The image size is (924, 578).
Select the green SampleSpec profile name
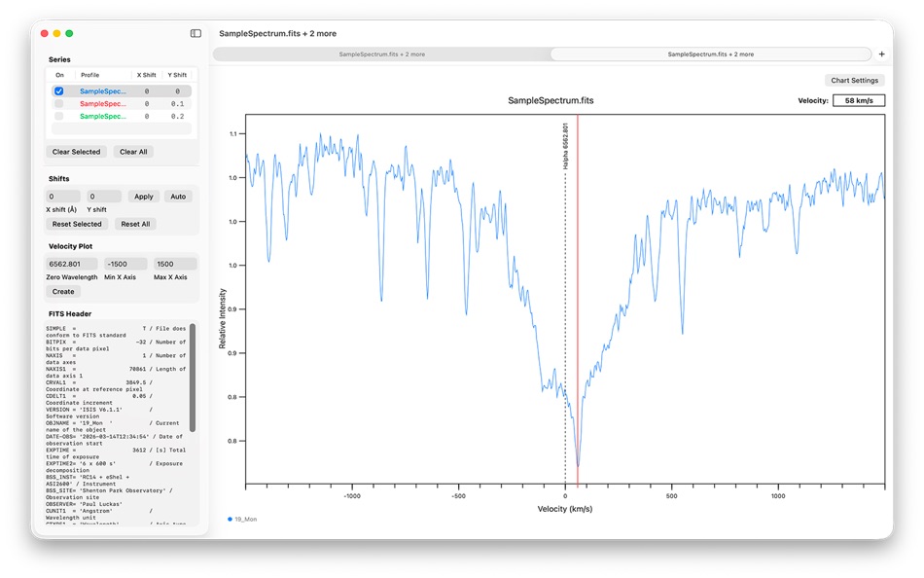103,116
